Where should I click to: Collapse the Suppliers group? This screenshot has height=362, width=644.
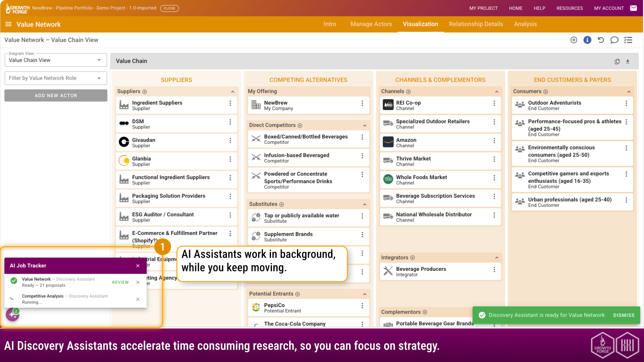232,92
